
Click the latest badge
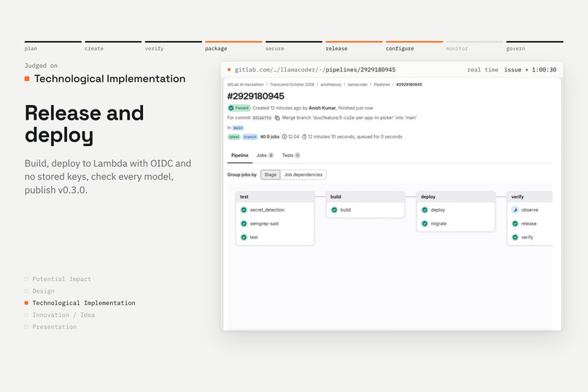[x=233, y=137]
